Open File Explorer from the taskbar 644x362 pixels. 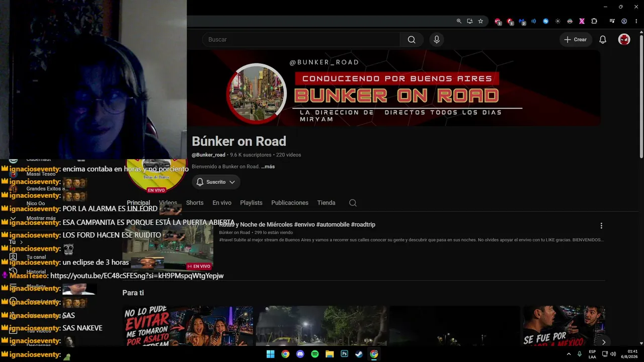(x=330, y=354)
